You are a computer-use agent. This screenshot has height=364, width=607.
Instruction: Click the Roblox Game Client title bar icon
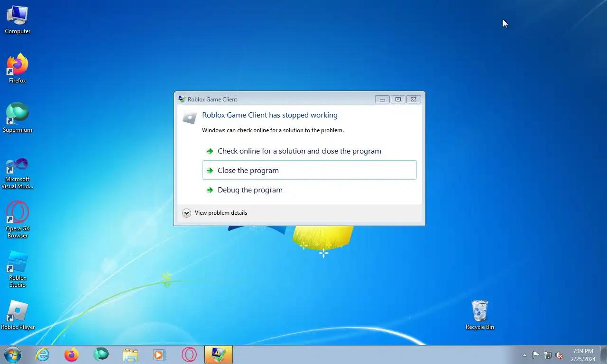tap(182, 99)
